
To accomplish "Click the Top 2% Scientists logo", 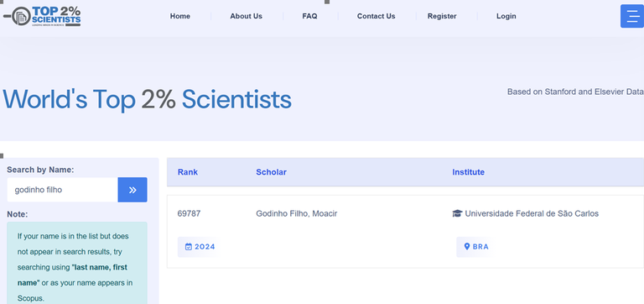I will coord(42,17).
